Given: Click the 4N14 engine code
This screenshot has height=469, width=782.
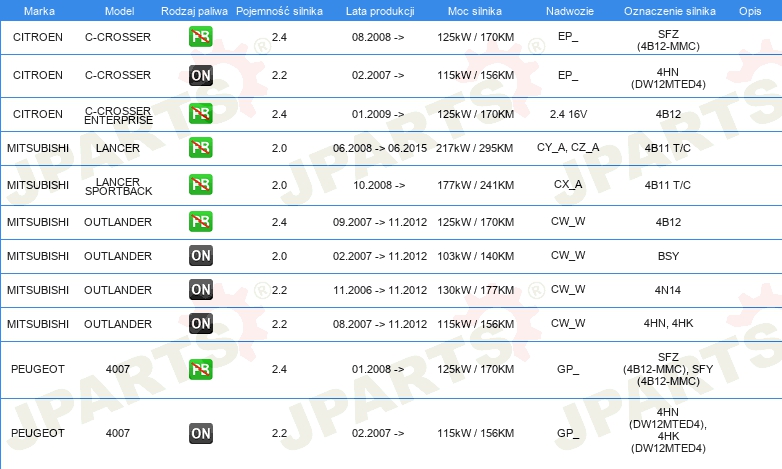Looking at the screenshot, I should [668, 290].
